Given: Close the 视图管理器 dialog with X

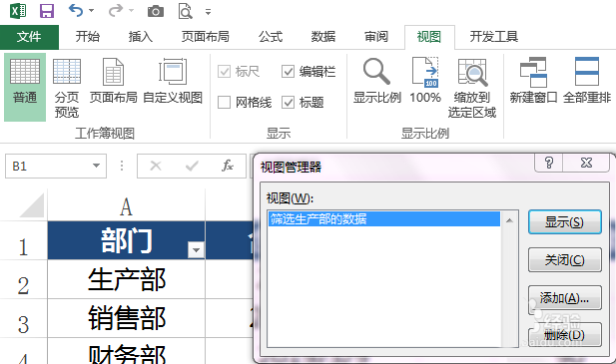Looking at the screenshot, I should [x=586, y=163].
